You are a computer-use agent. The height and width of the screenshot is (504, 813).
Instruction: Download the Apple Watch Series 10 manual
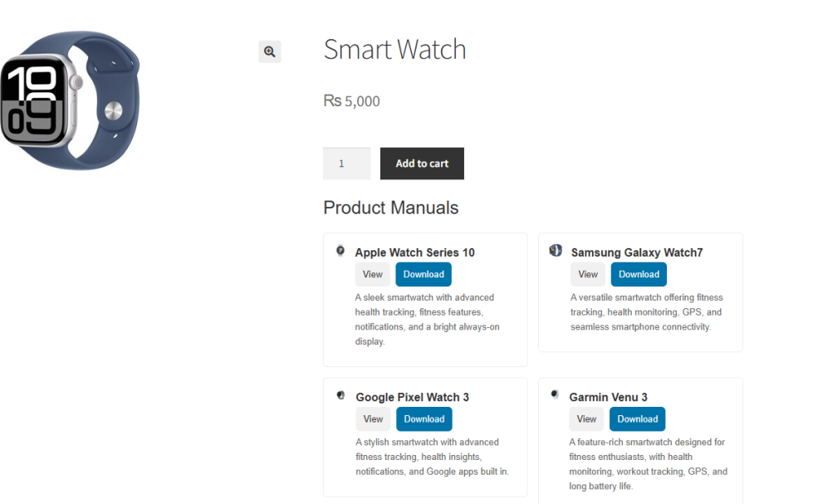click(x=424, y=274)
